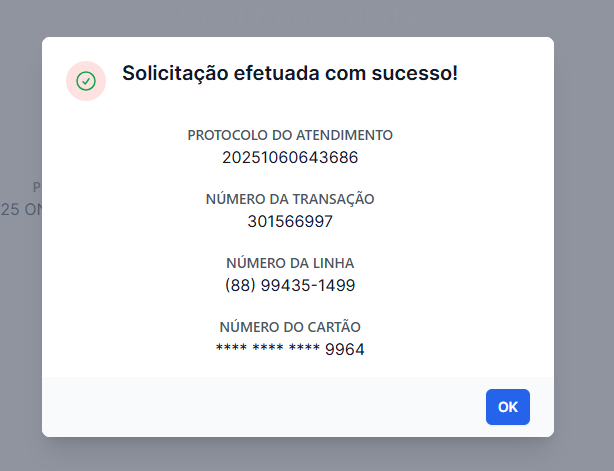614x471 pixels.
Task: Select the transaction number 301566997
Action: click(290, 221)
